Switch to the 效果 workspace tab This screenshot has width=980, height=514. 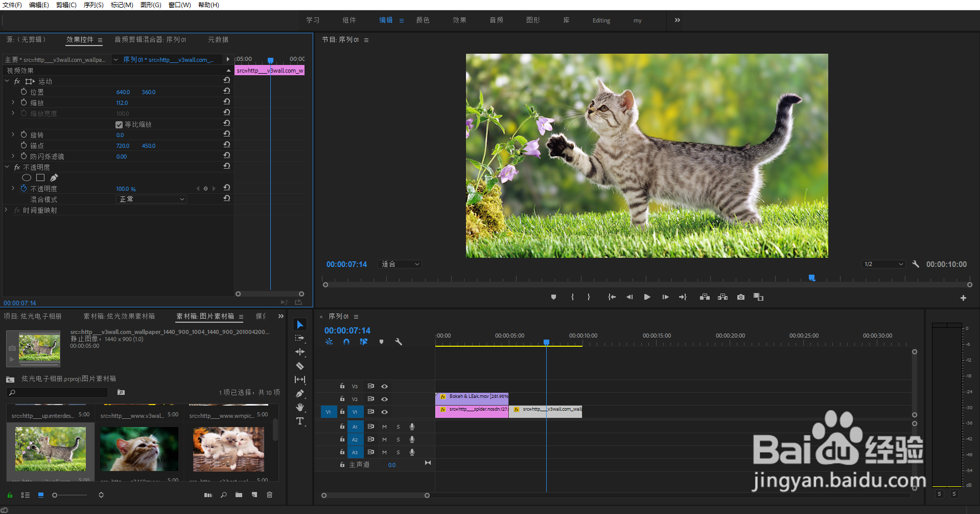click(459, 20)
